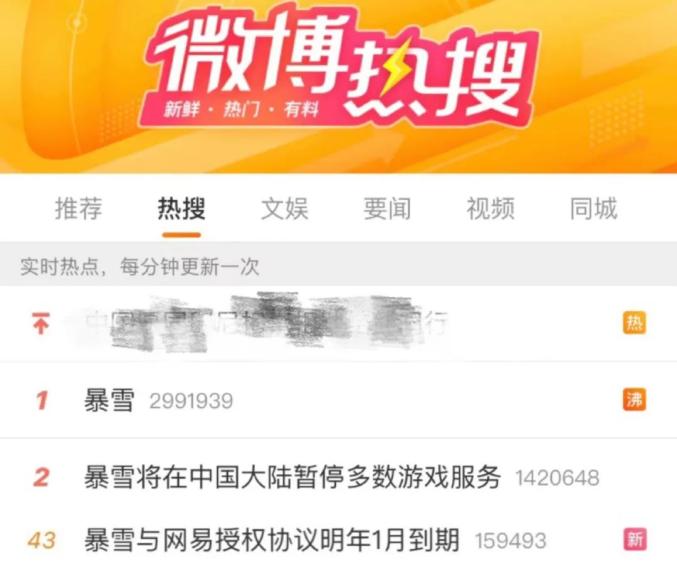Open 暴雪将在中国大陆暂停多数游戏服务 topic
The height and width of the screenshot is (573, 677).
click(x=292, y=478)
